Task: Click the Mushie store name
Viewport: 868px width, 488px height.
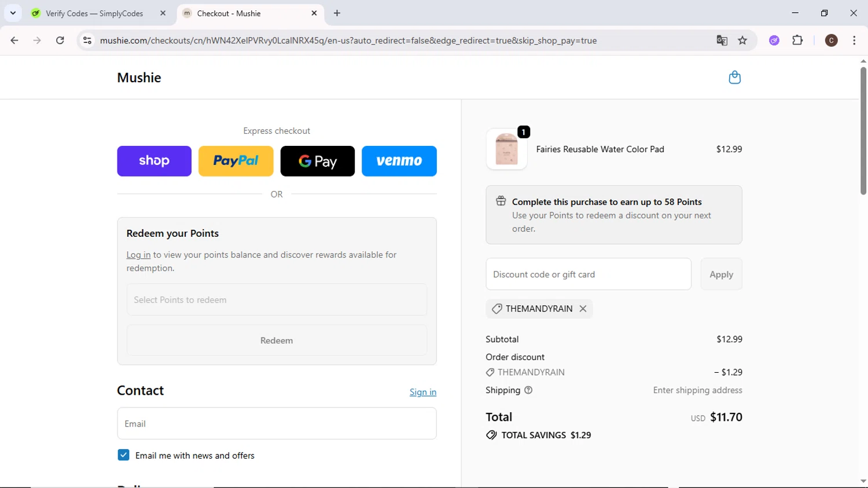Action: 139,78
